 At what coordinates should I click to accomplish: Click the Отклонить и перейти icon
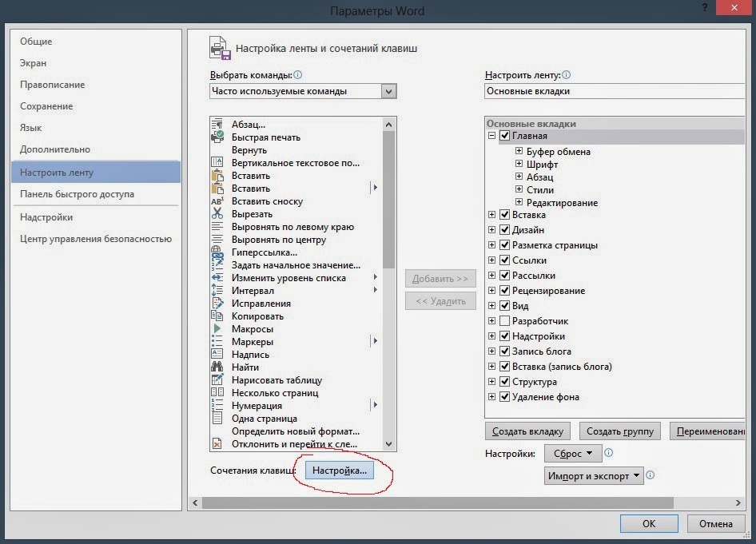[x=217, y=443]
